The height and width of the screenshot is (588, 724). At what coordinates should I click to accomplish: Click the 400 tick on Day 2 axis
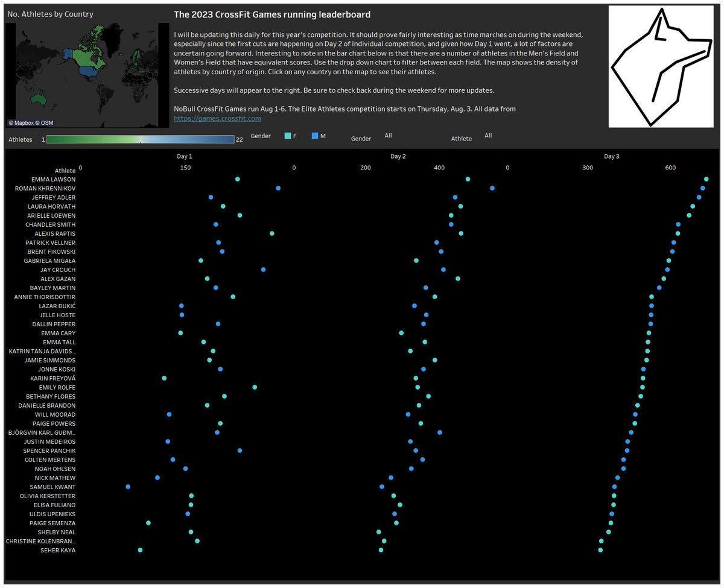point(439,168)
